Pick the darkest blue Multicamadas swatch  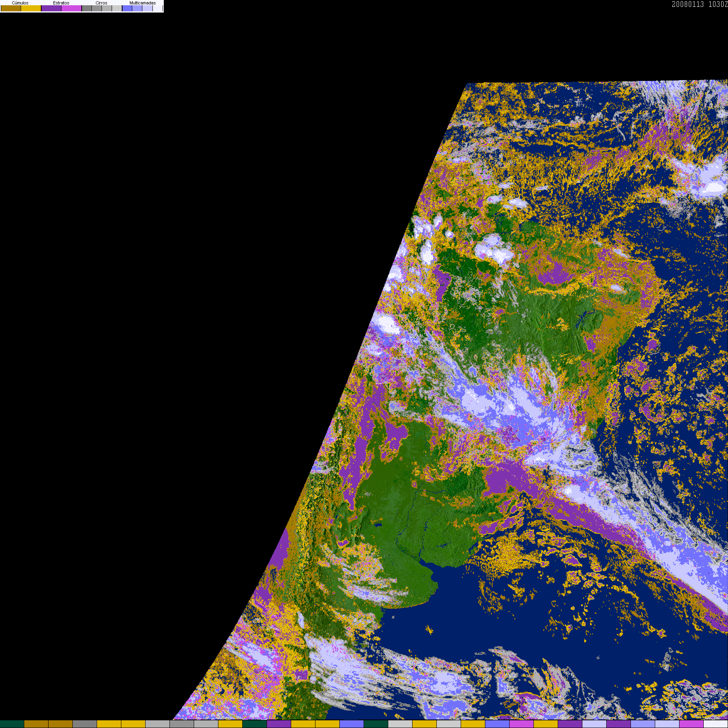click(127, 8)
